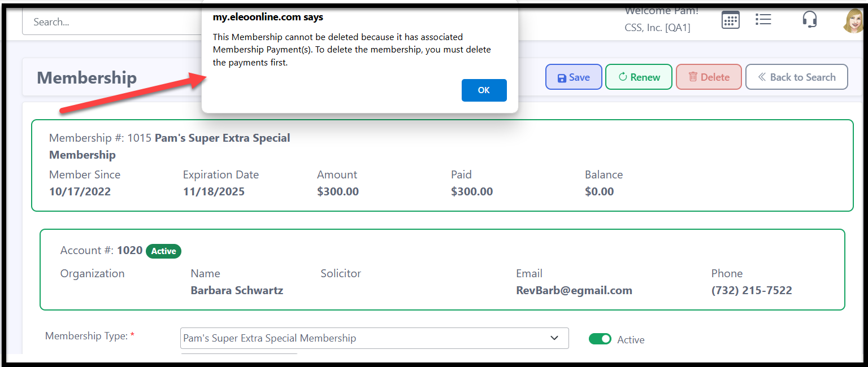
Task: Click the double-chevron Back to Search icon
Action: (762, 77)
